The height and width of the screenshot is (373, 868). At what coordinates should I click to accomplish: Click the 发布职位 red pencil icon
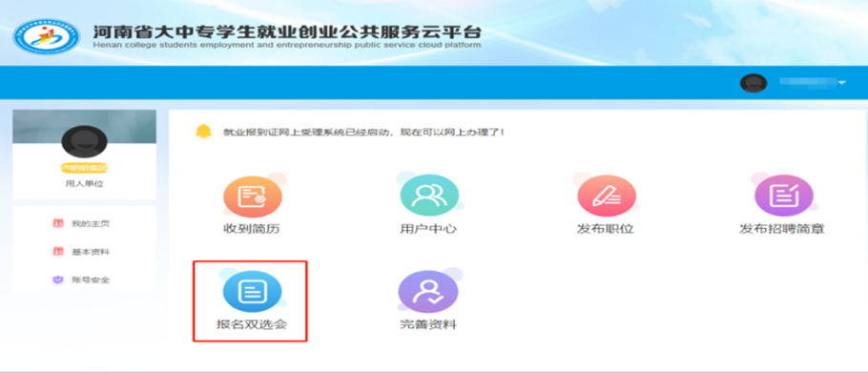click(607, 196)
